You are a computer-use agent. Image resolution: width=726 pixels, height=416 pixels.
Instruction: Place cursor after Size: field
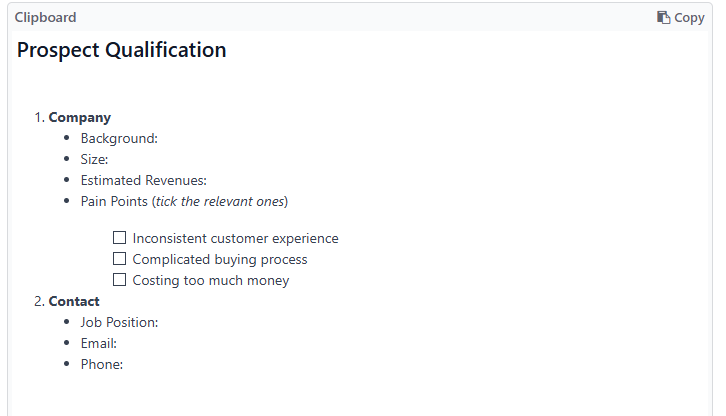[x=111, y=159]
